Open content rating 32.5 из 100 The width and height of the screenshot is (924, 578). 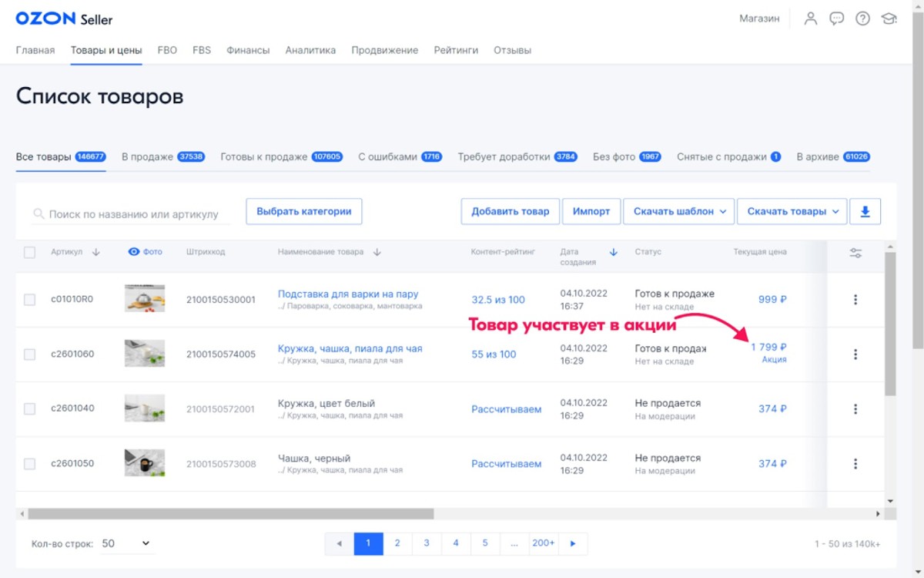point(498,300)
